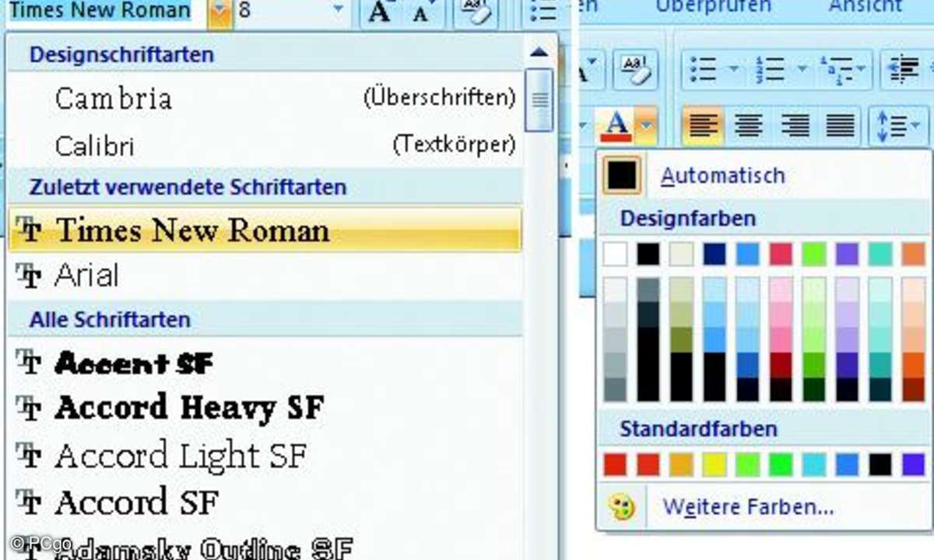Click the font list scrollbar thumb
Image resolution: width=934 pixels, height=560 pixels.
click(x=539, y=99)
